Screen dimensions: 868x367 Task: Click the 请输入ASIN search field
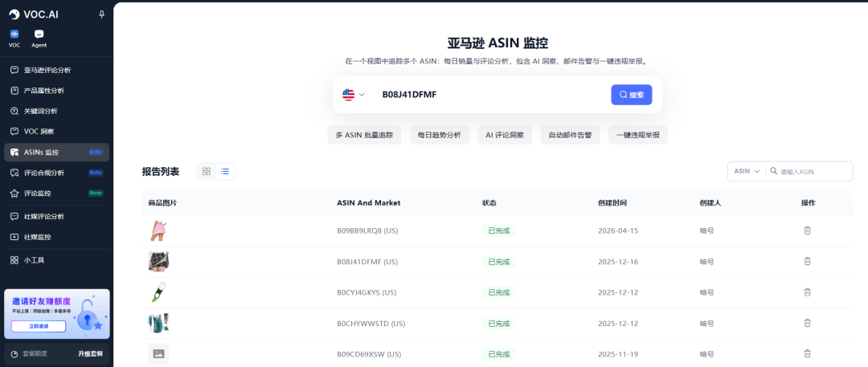(x=813, y=171)
